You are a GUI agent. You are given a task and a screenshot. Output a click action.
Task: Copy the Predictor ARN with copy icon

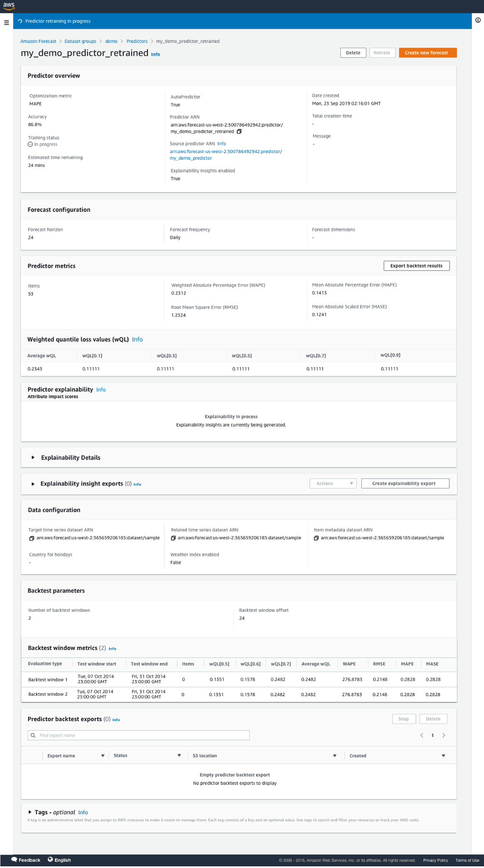pos(239,131)
